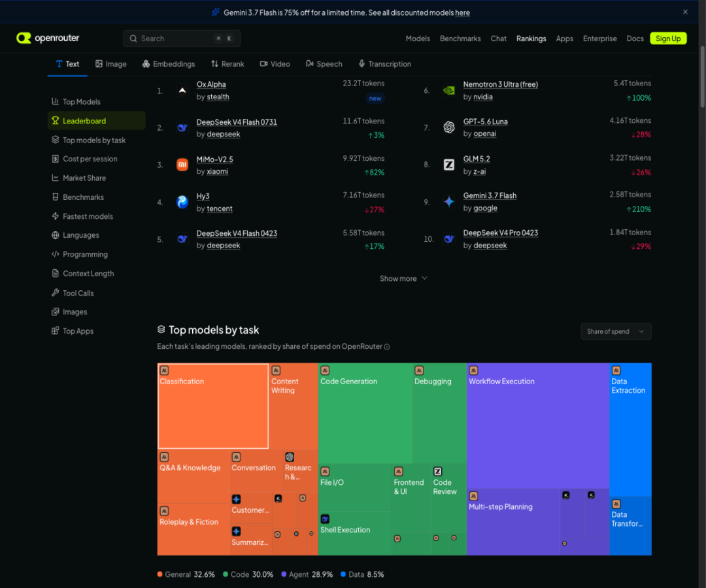
Task: Focus the Search input field
Action: click(x=182, y=39)
